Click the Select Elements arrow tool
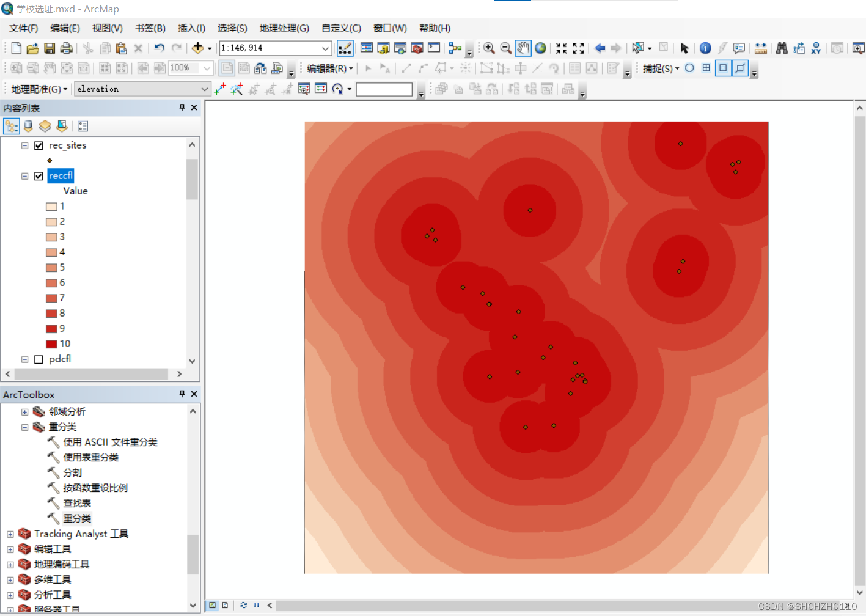Image resolution: width=866 pixels, height=616 pixels. 684,48
